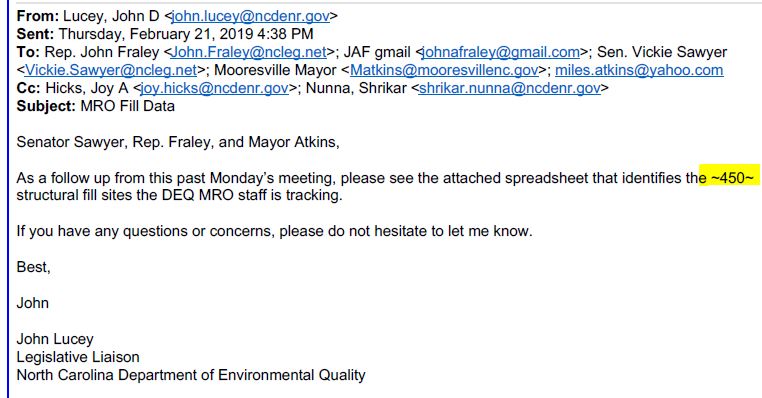Click the sentence about structural fill sites
This screenshot has width=762, height=398.
pos(179,195)
